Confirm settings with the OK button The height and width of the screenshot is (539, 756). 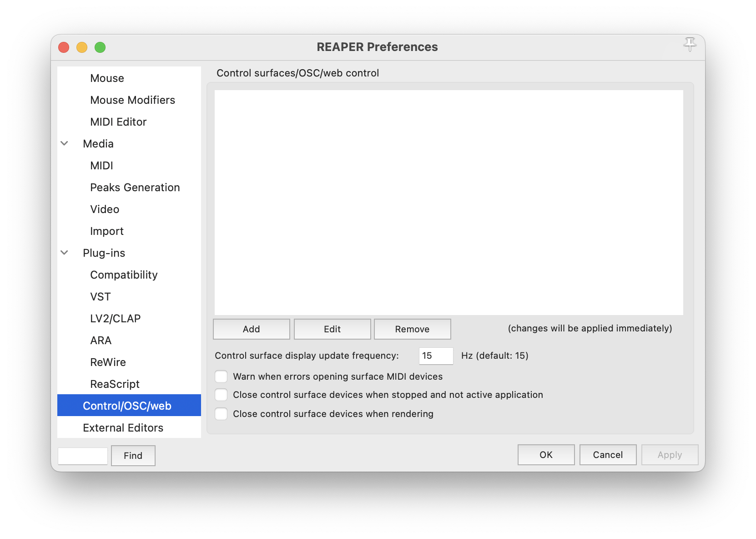pyautogui.click(x=546, y=455)
